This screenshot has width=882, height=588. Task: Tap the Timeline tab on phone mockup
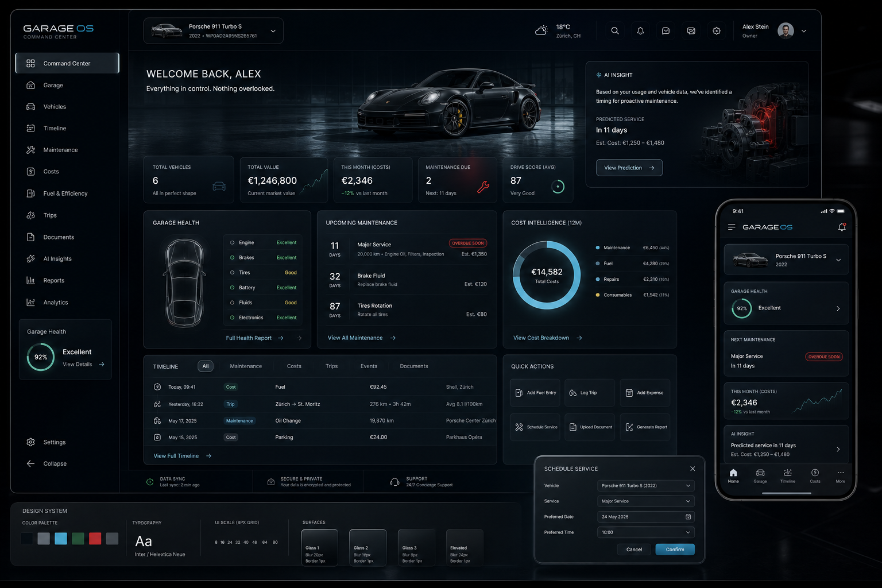pyautogui.click(x=788, y=476)
